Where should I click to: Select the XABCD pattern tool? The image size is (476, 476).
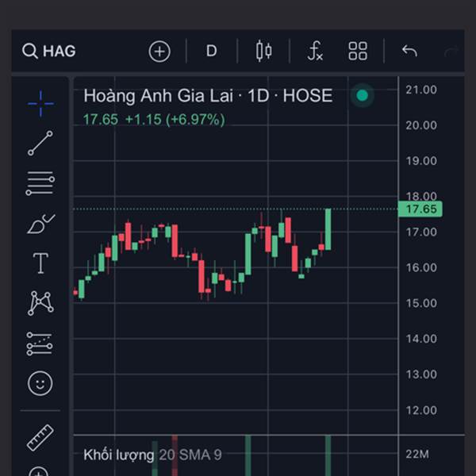(x=40, y=303)
